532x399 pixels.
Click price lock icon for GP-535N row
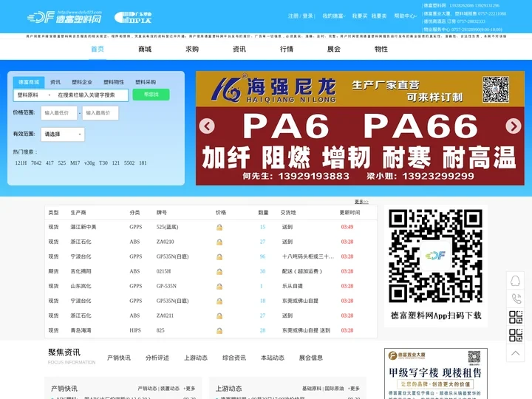tap(219, 287)
